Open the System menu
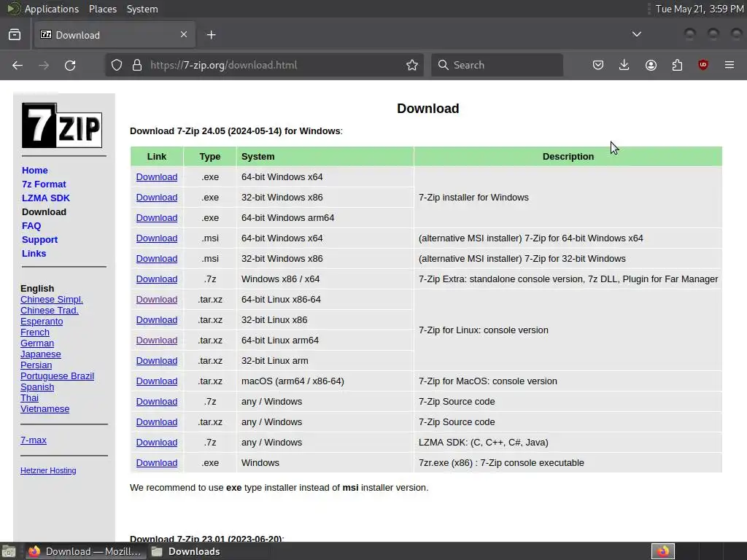This screenshot has width=747, height=560. click(142, 9)
